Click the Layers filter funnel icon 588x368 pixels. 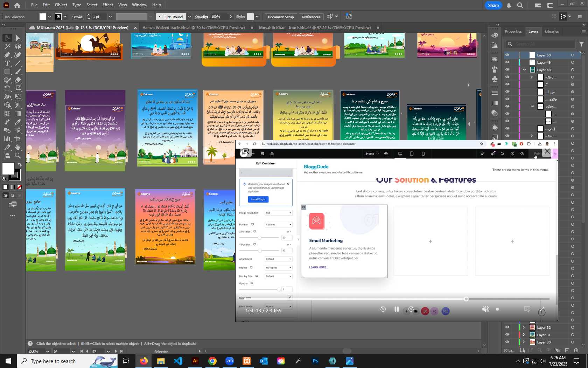581,44
